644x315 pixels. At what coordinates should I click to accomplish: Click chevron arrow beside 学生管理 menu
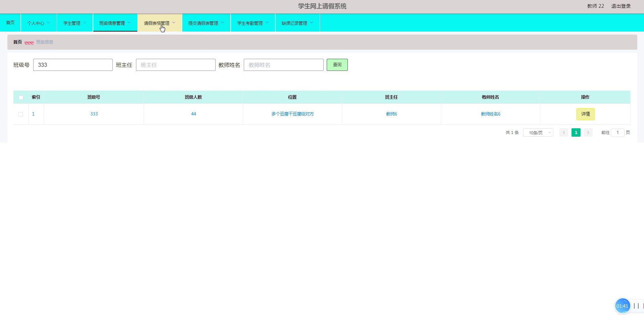pyautogui.click(x=85, y=23)
